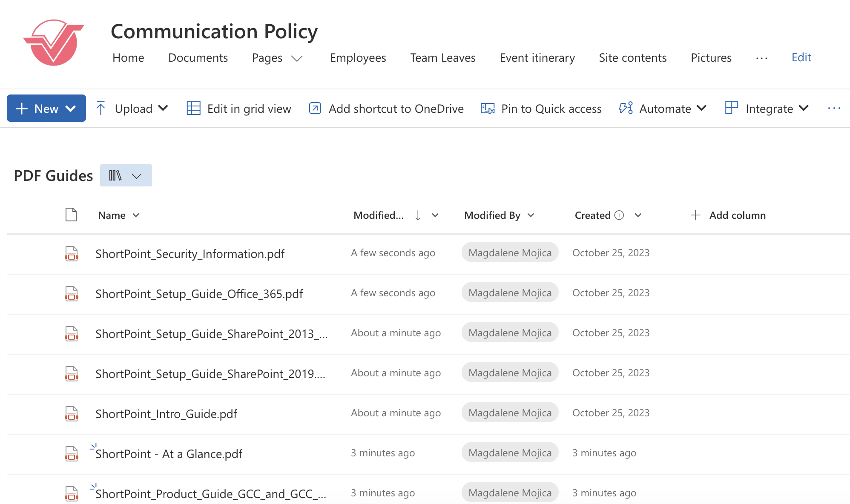Screen dimensions: 850x504
Task: Click Add column in the list header
Action: click(x=737, y=215)
